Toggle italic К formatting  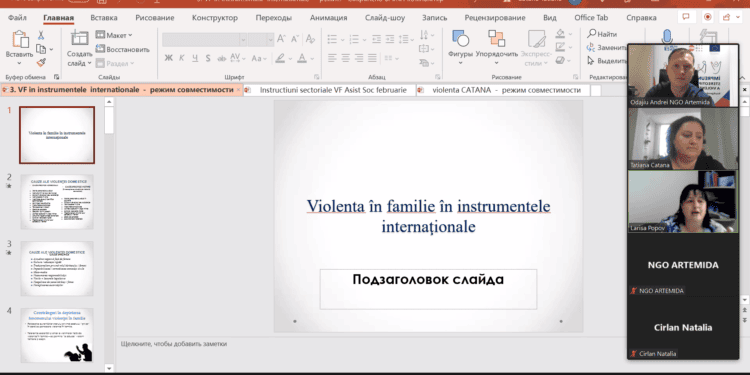coord(182,58)
